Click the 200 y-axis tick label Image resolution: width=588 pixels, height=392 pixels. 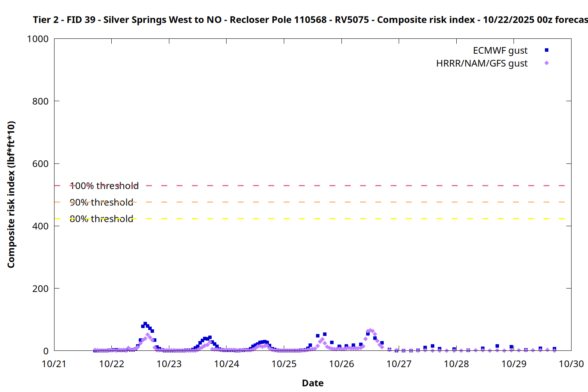[x=40, y=289]
